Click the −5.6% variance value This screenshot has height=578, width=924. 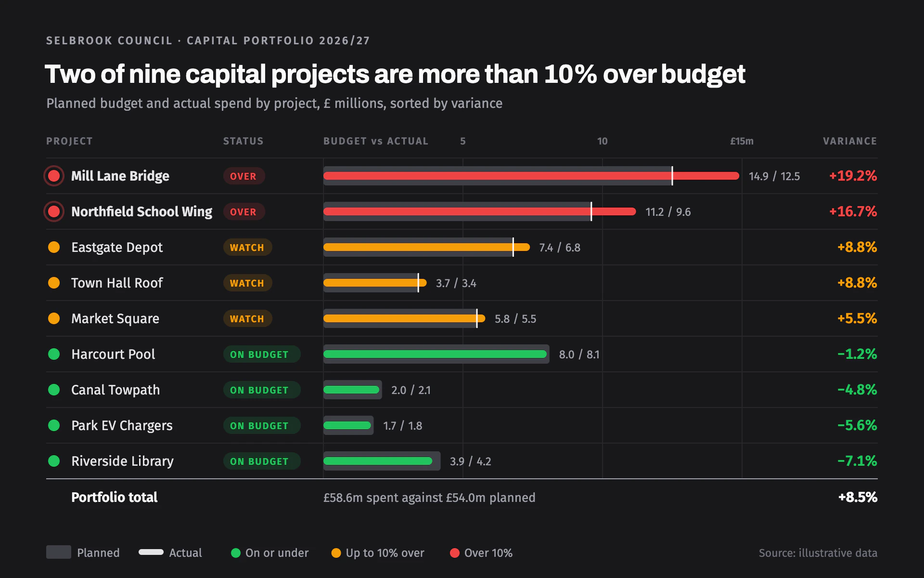(x=857, y=425)
